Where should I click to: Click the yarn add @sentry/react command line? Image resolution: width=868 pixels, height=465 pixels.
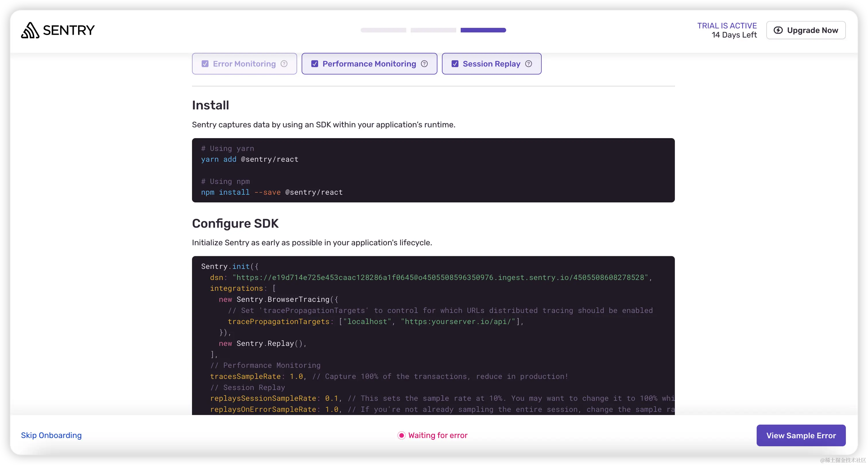[250, 159]
